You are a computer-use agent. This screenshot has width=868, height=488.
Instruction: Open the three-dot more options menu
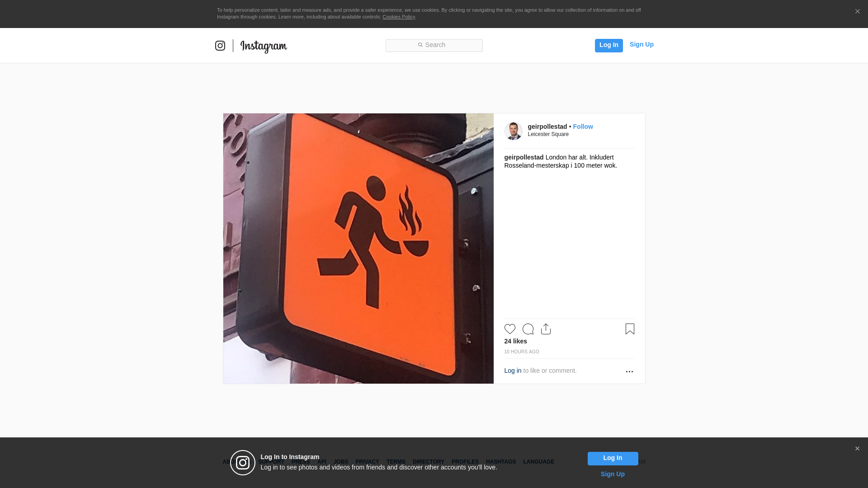tap(629, 371)
